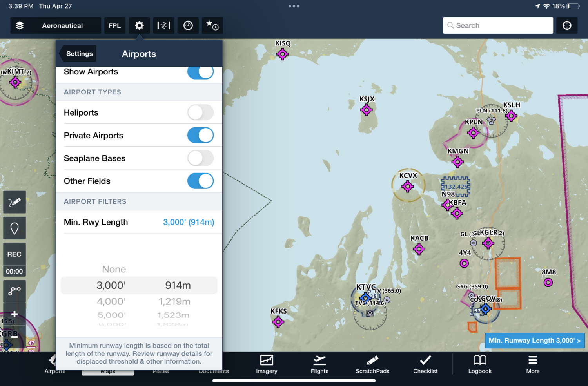Open the weather gauge tool
Viewport: 588px width, 386px height.
188,25
